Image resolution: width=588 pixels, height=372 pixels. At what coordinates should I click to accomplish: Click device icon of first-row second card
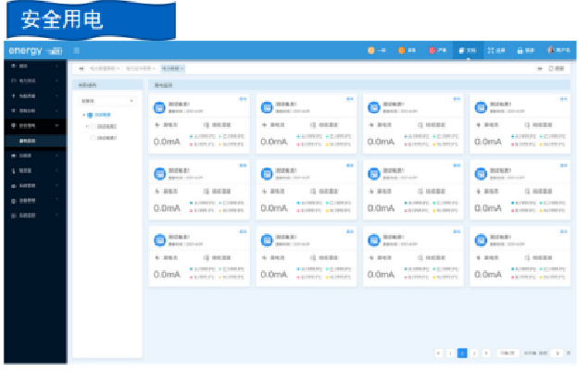267,107
